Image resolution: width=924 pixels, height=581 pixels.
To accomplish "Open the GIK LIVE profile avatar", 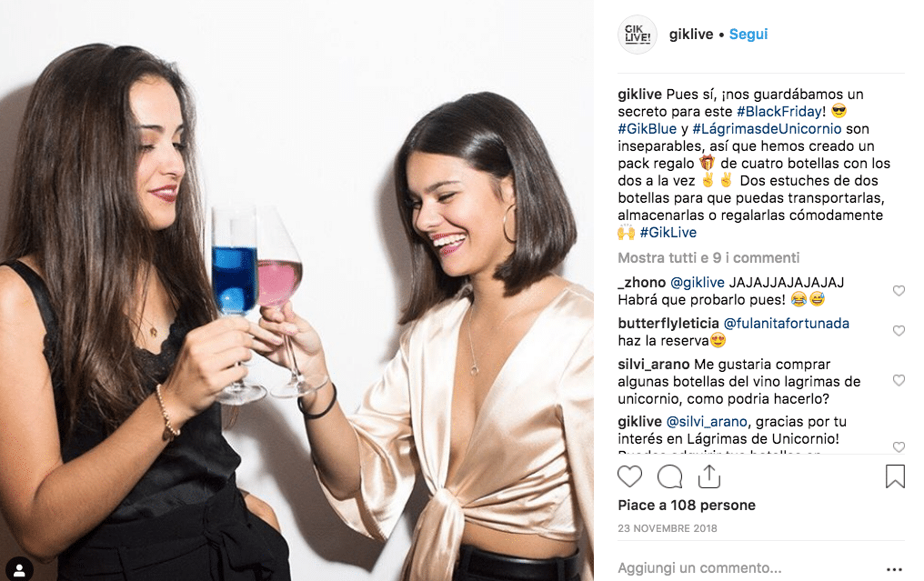I will click(x=637, y=35).
